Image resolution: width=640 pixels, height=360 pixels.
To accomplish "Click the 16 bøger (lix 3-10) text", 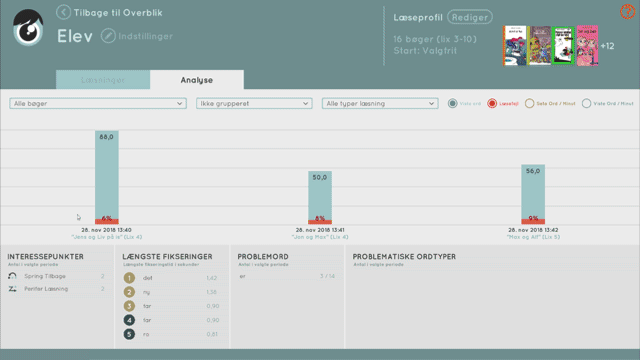I will tap(435, 39).
